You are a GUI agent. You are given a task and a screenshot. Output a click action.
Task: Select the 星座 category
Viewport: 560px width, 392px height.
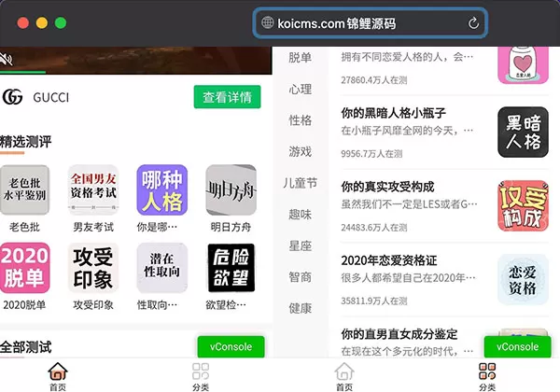click(300, 246)
